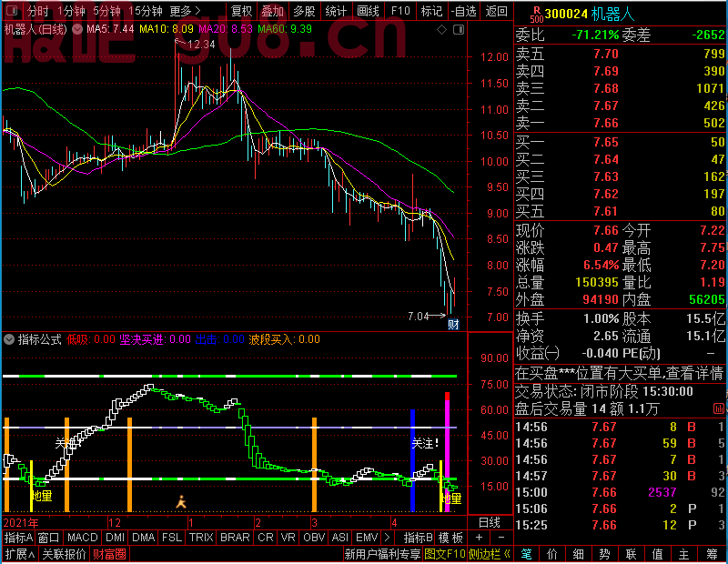Open 图文F10 link
Image resolution: width=728 pixels, height=564 pixels.
(445, 554)
